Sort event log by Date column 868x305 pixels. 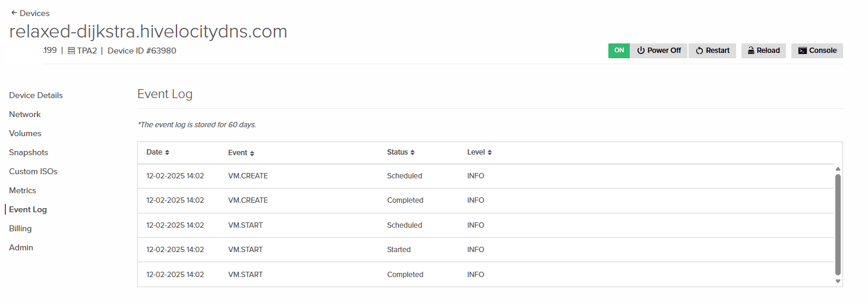tap(158, 152)
